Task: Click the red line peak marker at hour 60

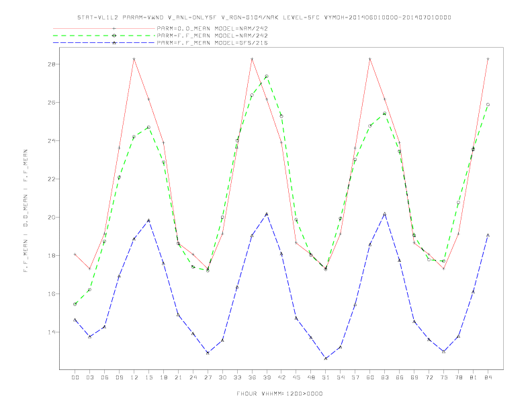Action: click(370, 59)
